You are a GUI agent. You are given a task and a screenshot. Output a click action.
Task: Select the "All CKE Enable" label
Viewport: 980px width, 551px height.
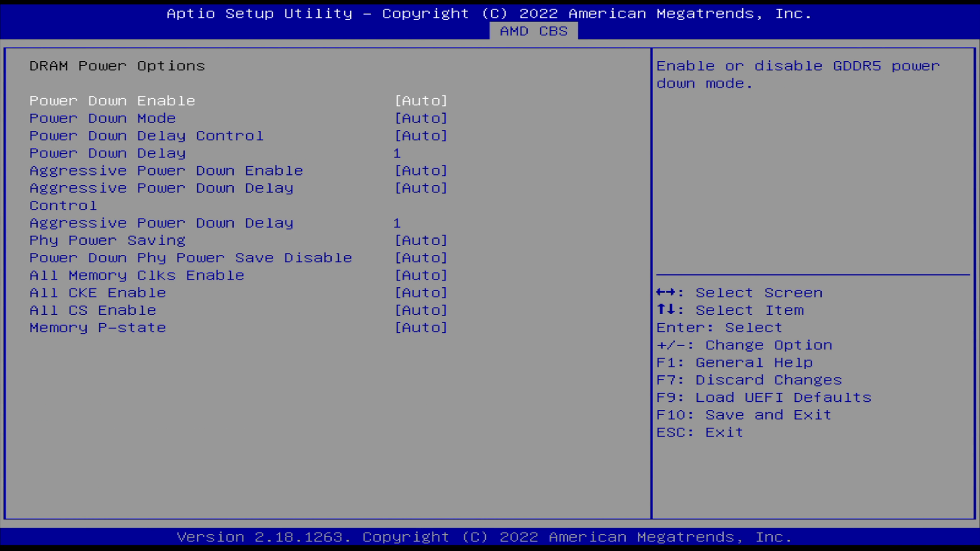pos(98,293)
